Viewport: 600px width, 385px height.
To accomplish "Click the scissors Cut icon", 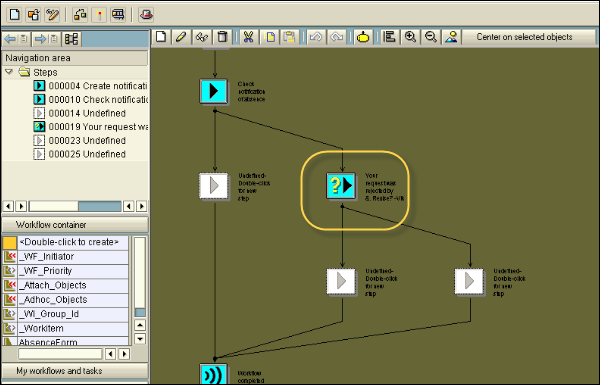I will tap(248, 37).
